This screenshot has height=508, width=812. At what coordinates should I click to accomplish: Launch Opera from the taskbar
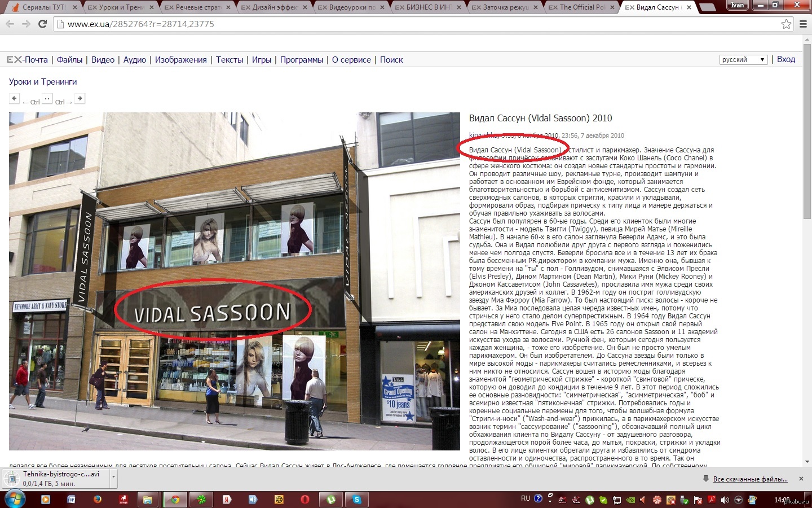305,500
